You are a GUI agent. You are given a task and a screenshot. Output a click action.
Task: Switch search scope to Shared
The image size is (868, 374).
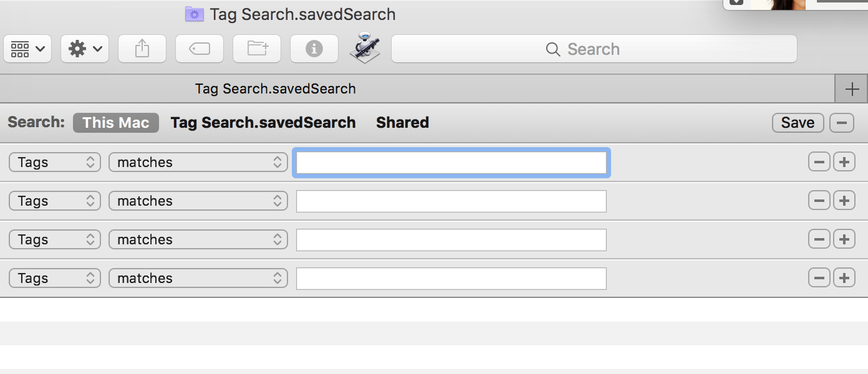pos(402,123)
